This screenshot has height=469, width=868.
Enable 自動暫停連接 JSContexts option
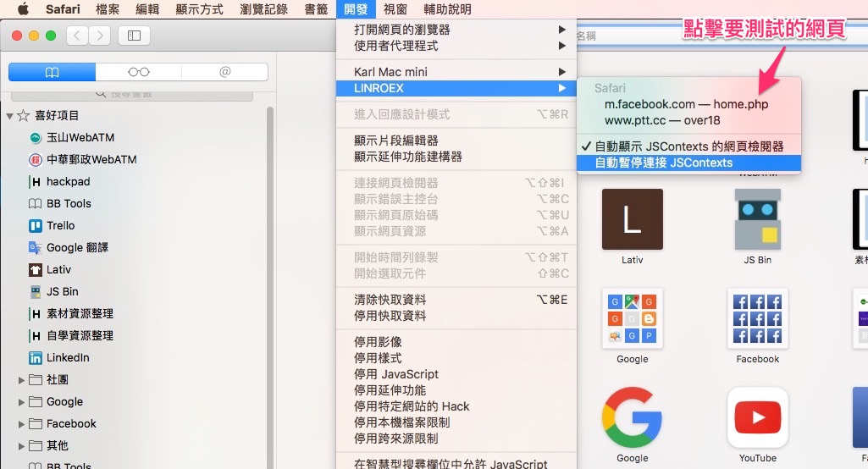tap(688, 163)
